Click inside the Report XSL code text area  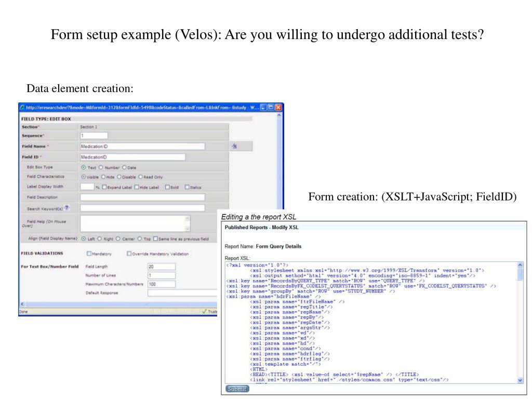tap(371, 323)
